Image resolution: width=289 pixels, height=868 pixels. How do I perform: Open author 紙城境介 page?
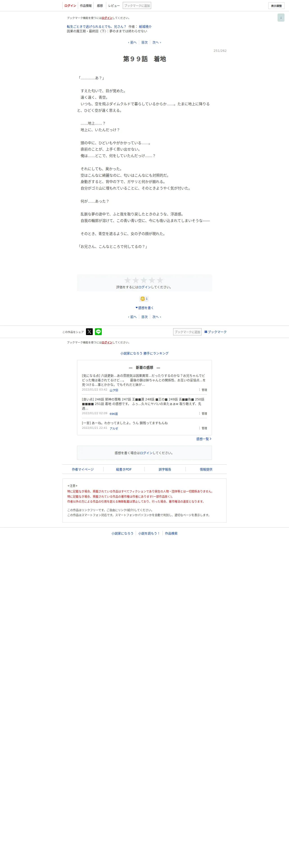pos(145,27)
